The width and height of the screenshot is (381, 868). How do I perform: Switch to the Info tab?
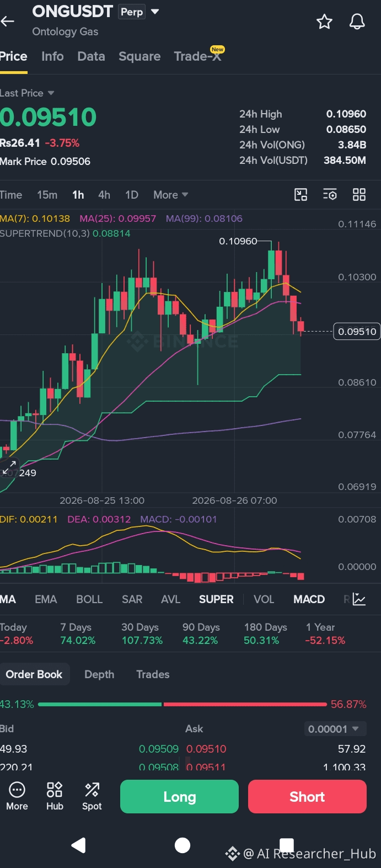(52, 56)
